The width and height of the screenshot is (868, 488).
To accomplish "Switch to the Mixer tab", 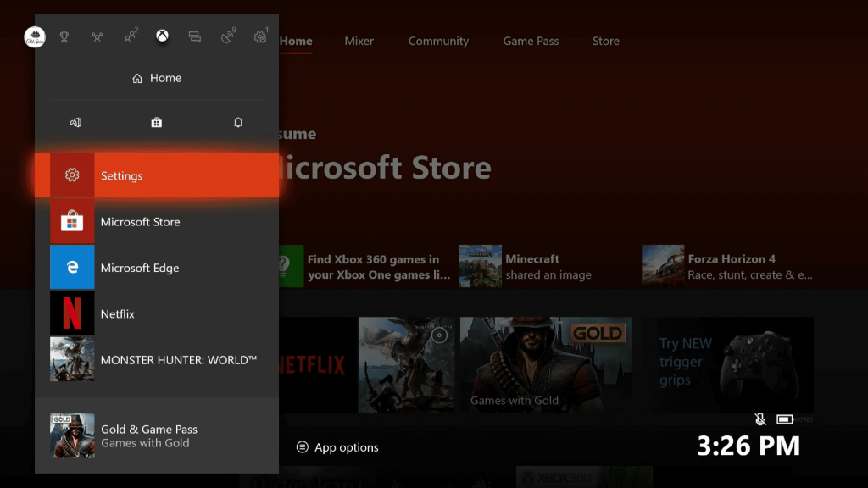I will coord(359,41).
